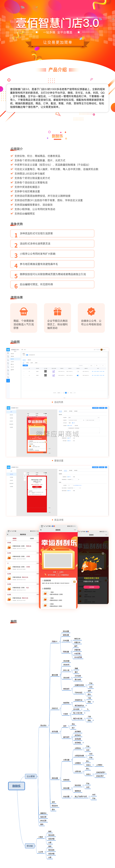Open the 多种奖品形式可实现引流获客 advantage row

click(x=52, y=233)
